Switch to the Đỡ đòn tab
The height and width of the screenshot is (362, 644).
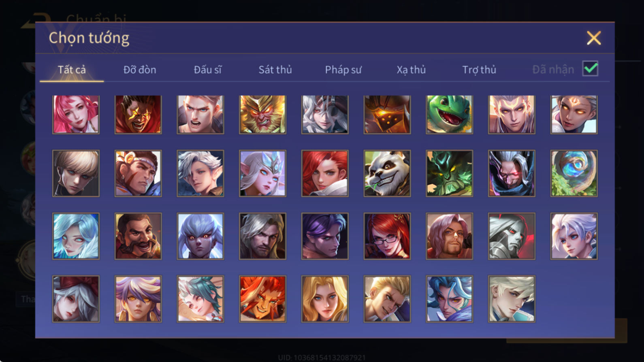pyautogui.click(x=140, y=70)
